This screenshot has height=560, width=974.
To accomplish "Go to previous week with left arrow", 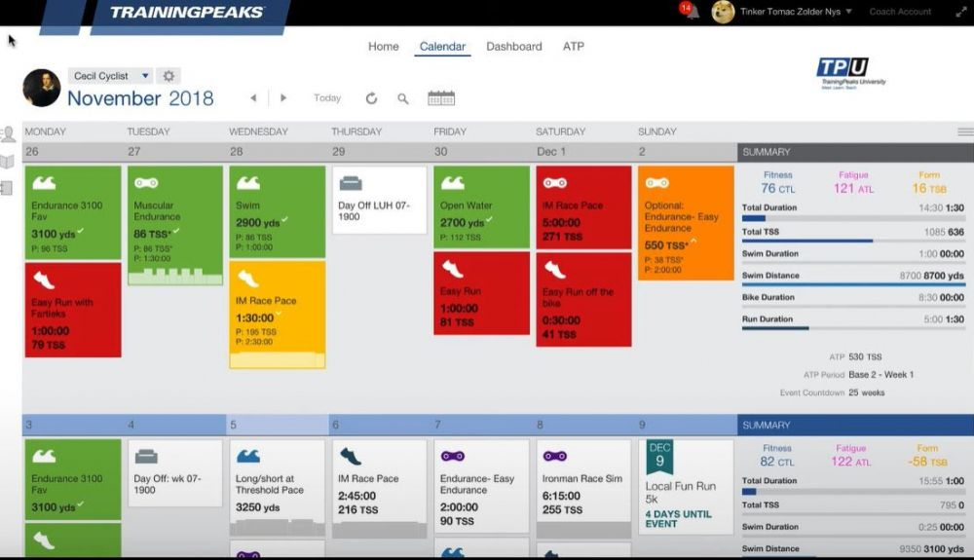I will click(253, 98).
